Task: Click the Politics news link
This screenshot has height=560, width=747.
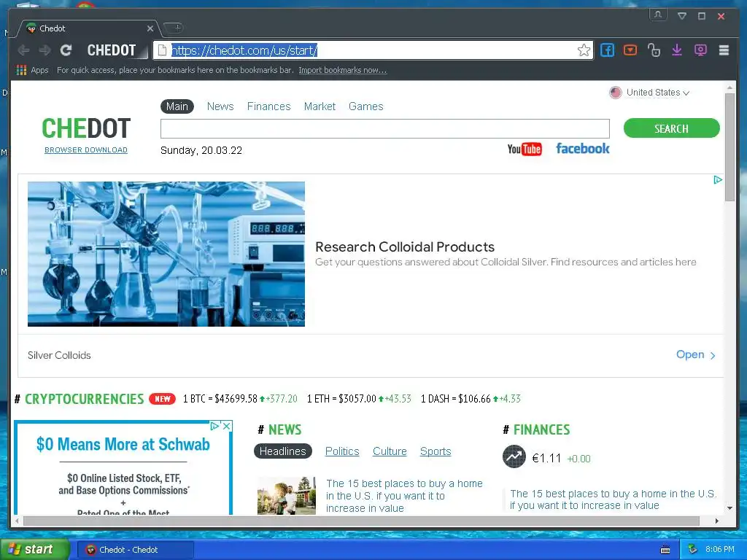Action: [x=342, y=451]
